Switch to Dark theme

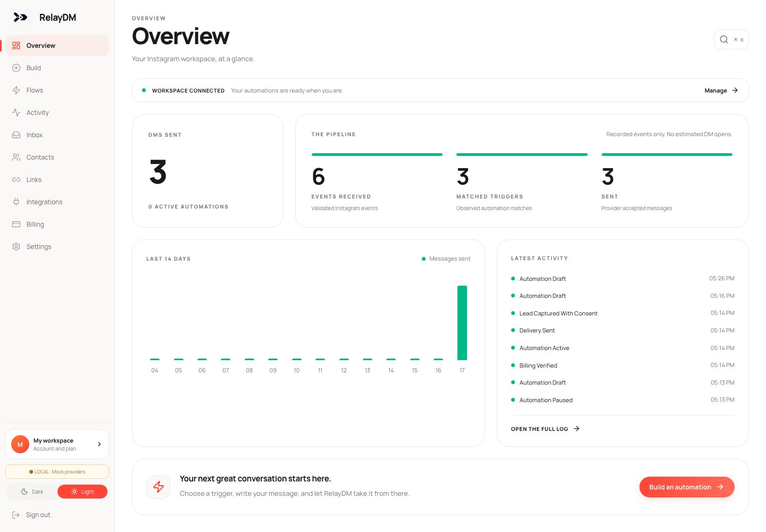coord(32,492)
